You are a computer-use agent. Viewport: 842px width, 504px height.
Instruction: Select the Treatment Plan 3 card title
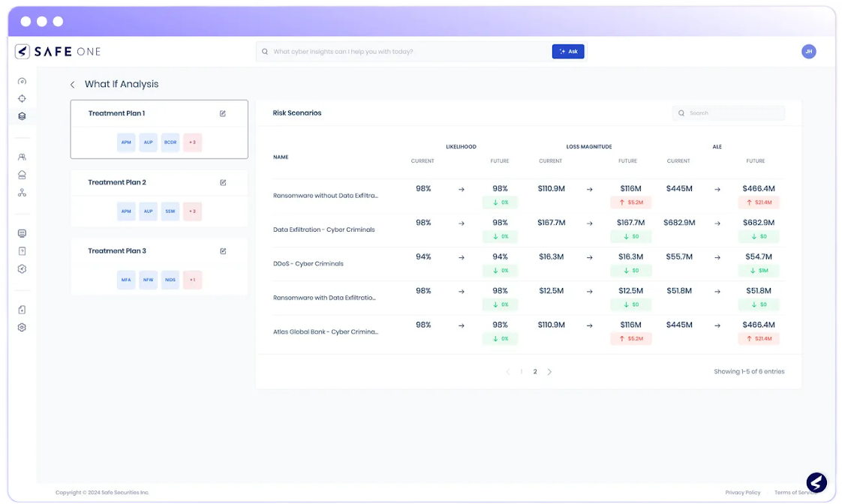tap(117, 250)
